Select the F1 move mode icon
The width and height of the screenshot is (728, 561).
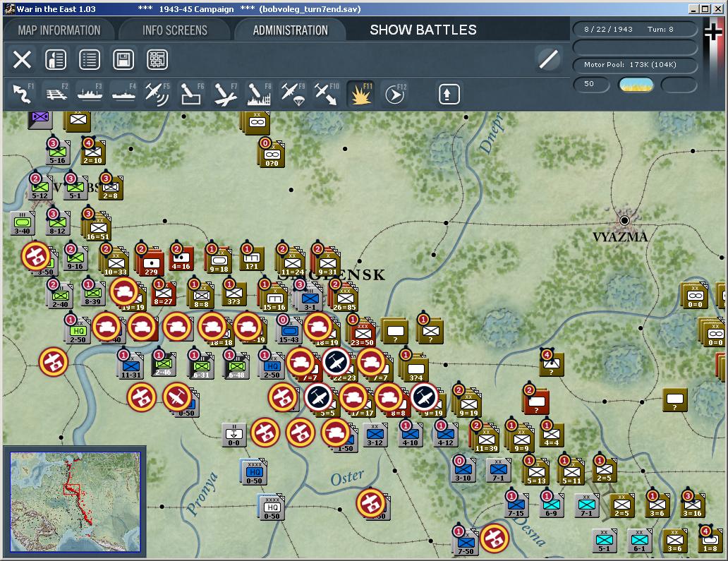click(x=23, y=93)
